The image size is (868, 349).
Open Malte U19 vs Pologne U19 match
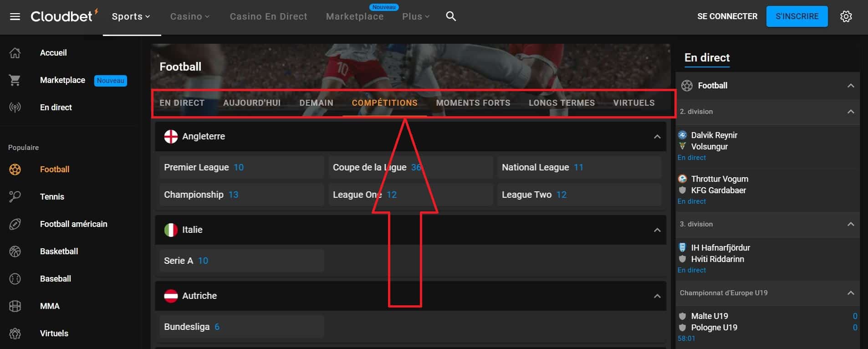coord(768,327)
